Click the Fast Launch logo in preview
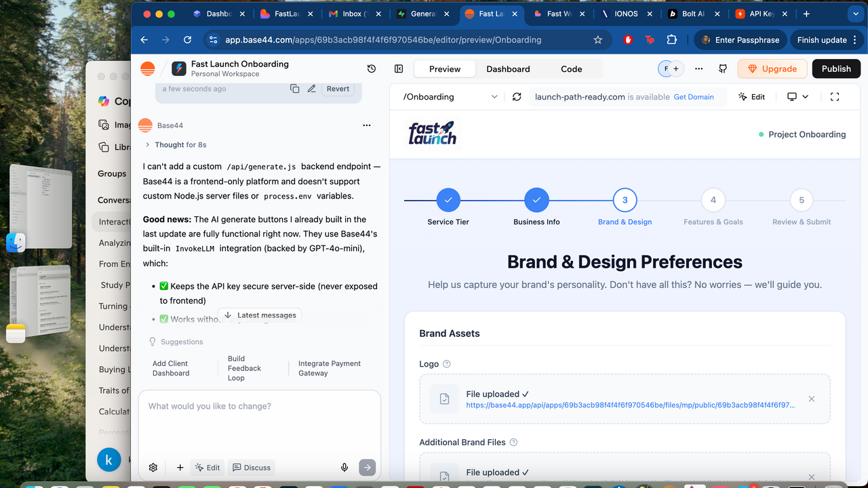The width and height of the screenshot is (868, 488). point(433,134)
